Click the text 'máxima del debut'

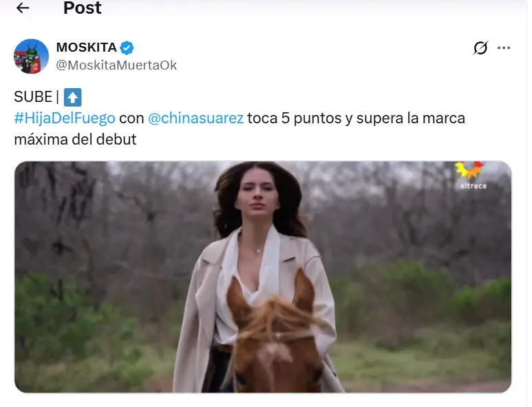pos(75,139)
